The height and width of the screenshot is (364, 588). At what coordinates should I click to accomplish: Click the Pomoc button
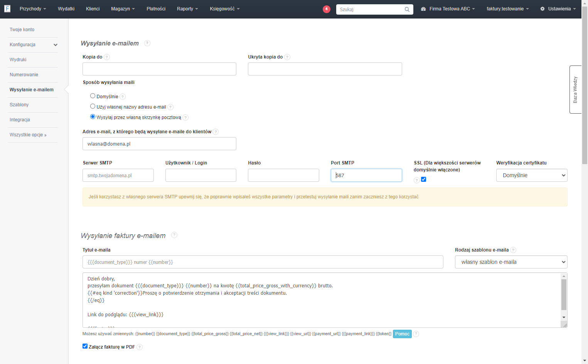pos(402,334)
